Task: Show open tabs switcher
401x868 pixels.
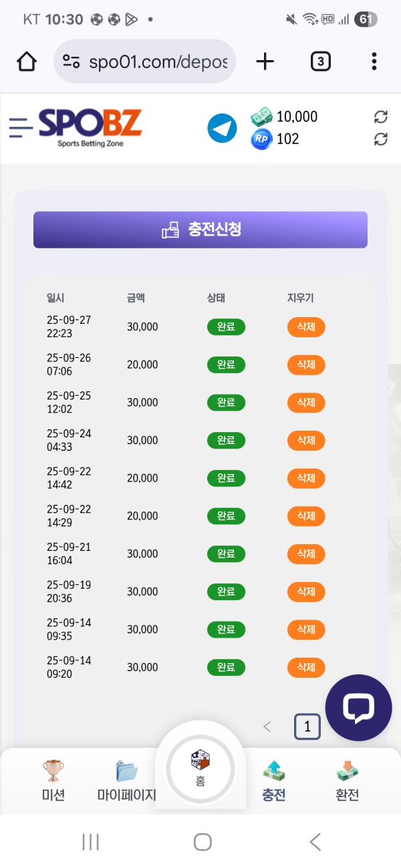Action: tap(320, 62)
